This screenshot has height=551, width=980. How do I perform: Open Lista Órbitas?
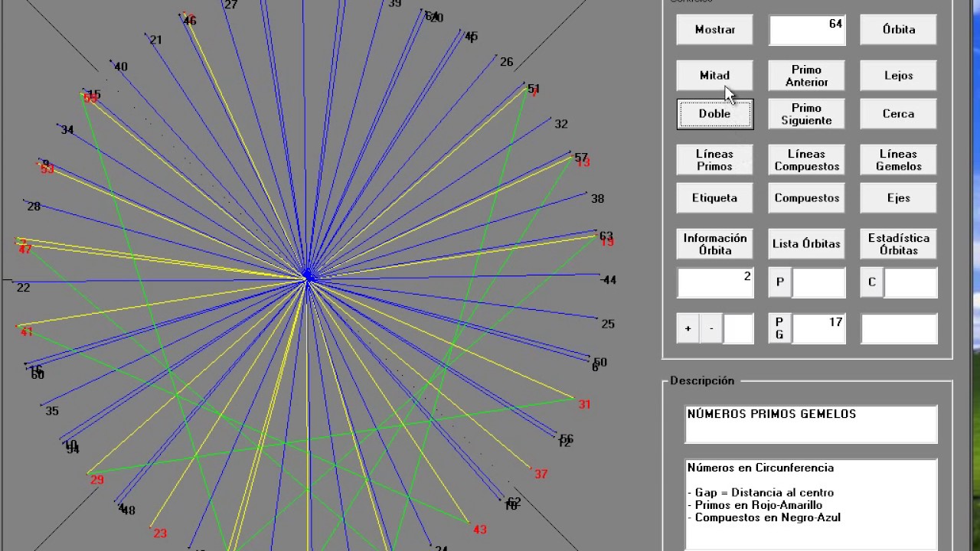[x=807, y=244]
